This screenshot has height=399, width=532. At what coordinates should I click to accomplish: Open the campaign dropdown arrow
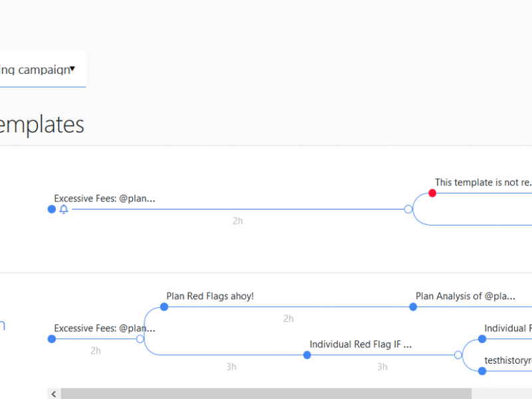click(72, 68)
